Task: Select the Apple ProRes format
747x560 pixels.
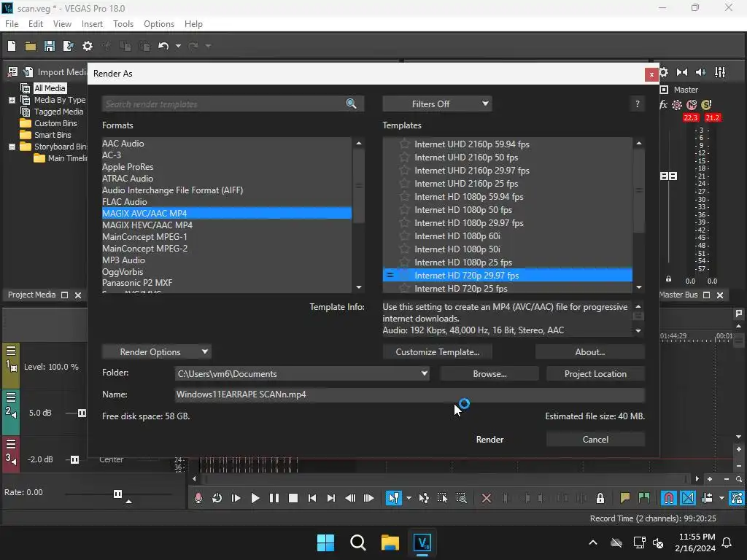Action: coord(227,167)
